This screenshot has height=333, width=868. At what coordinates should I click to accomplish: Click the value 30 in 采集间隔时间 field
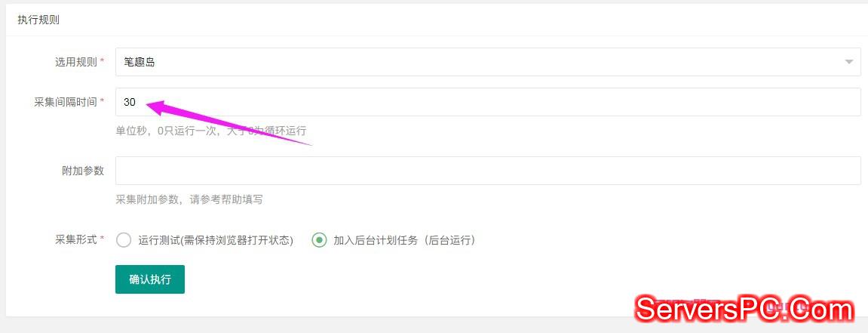[130, 102]
